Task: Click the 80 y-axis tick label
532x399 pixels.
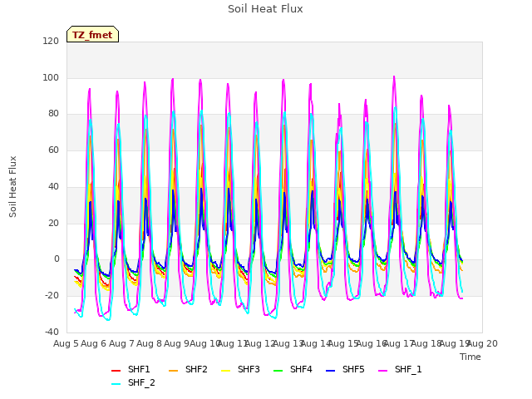Action: [x=53, y=114]
